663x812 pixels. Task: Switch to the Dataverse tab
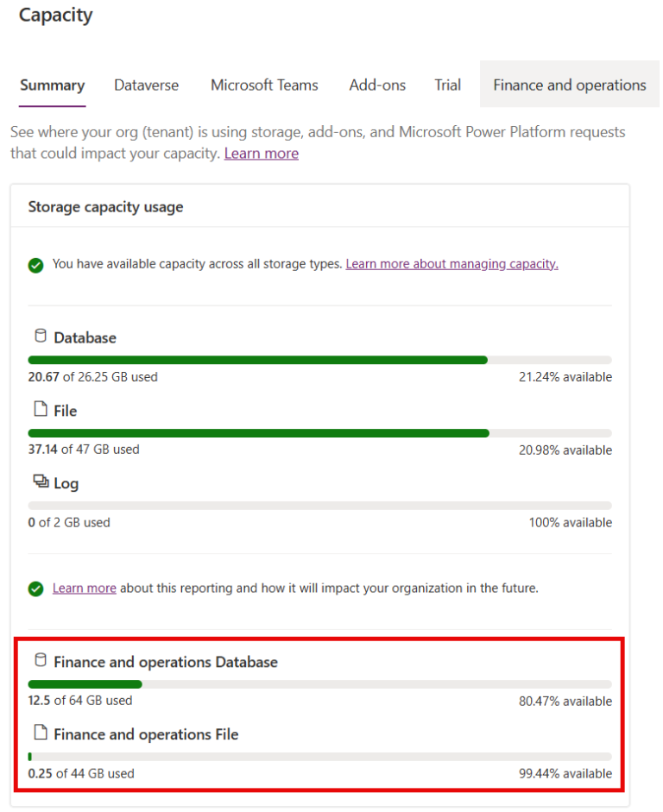click(x=146, y=85)
